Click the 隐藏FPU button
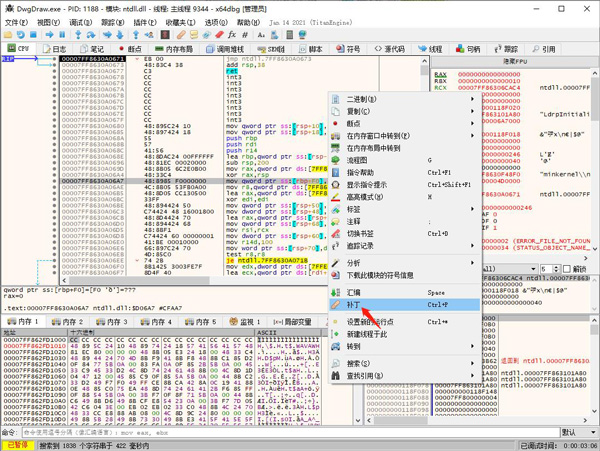 pyautogui.click(x=515, y=61)
